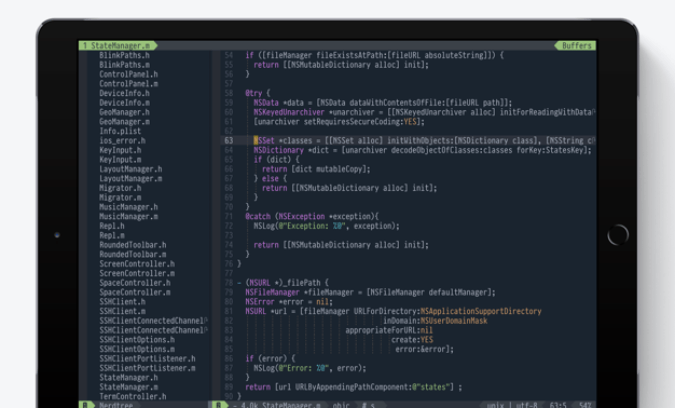This screenshot has height=408, width=675.
Task: Open TermController.h at bottom of tree
Action: (x=133, y=396)
